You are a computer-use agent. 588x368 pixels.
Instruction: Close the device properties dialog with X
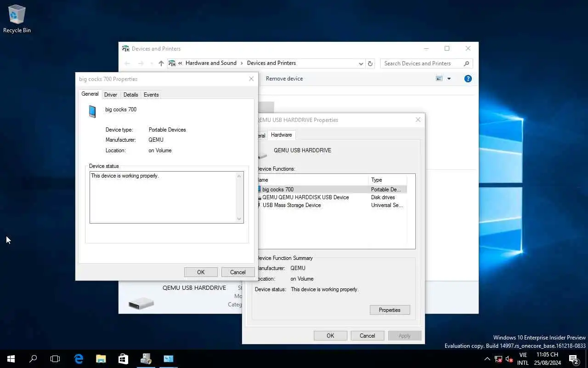coord(251,79)
